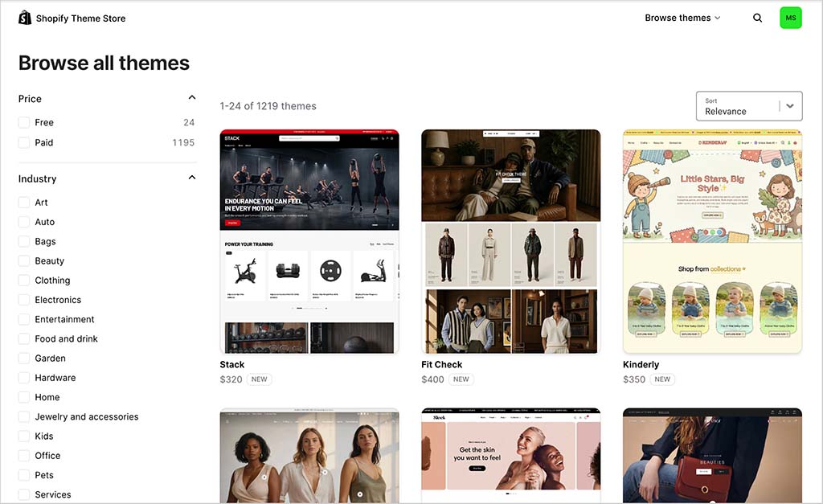Select the Clothing industry checkbox
This screenshot has width=823, height=504.
point(24,280)
